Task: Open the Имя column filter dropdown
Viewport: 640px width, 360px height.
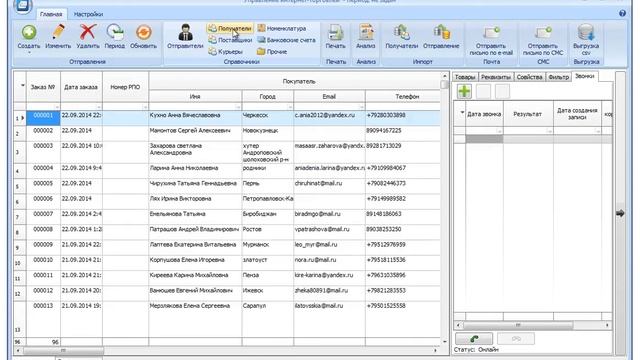Action: 238,107
